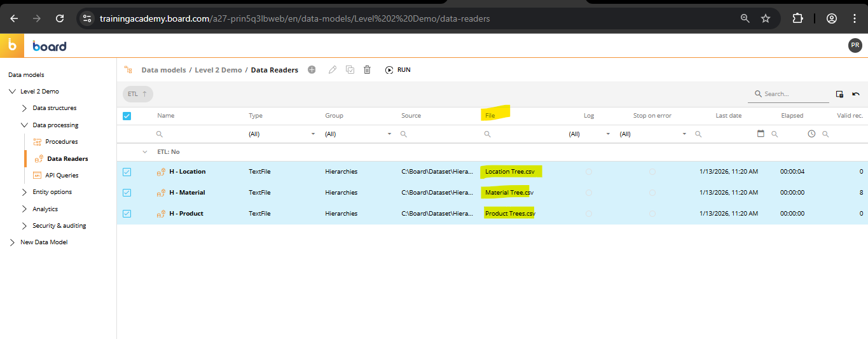Click the Material Tree.csv file cell
The image size is (868, 339).
coord(509,193)
